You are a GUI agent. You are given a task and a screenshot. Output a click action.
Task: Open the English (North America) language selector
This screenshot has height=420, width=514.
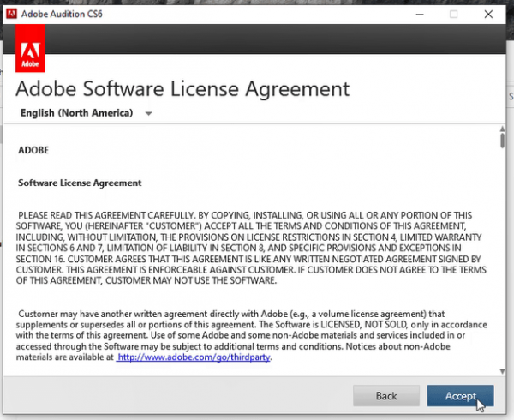click(x=86, y=113)
